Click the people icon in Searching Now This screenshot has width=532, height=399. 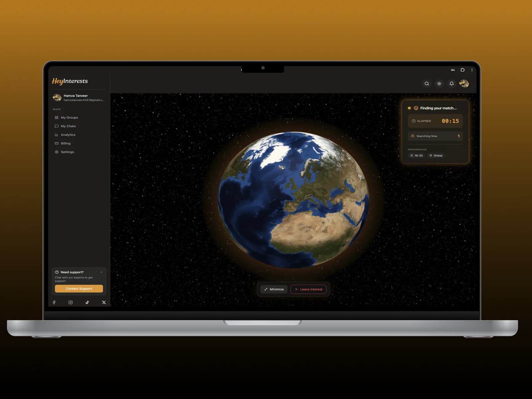[413, 136]
